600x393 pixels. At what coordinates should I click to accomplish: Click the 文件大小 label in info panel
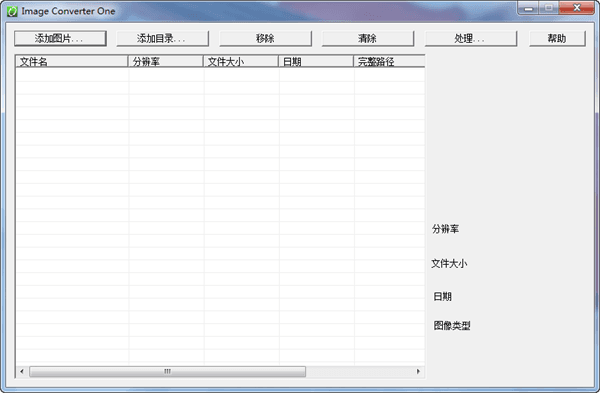pyautogui.click(x=449, y=263)
